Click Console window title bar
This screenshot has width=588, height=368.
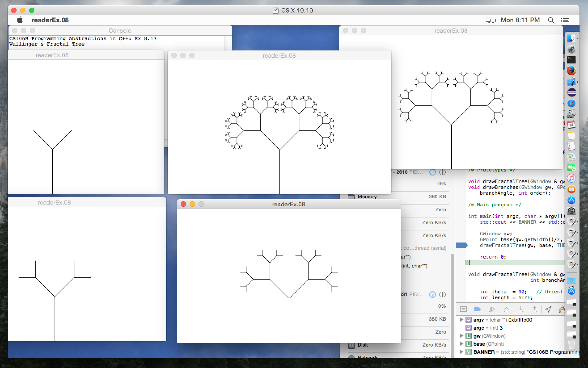[120, 30]
